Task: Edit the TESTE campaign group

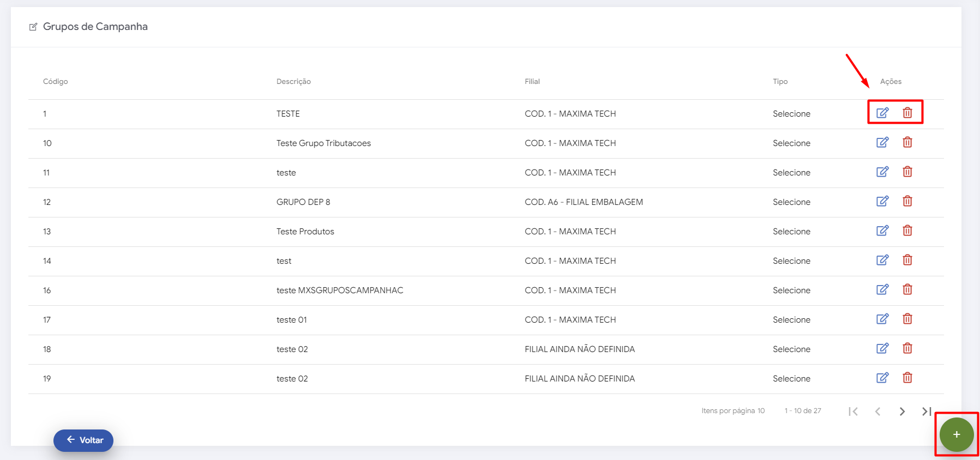Action: [882, 113]
